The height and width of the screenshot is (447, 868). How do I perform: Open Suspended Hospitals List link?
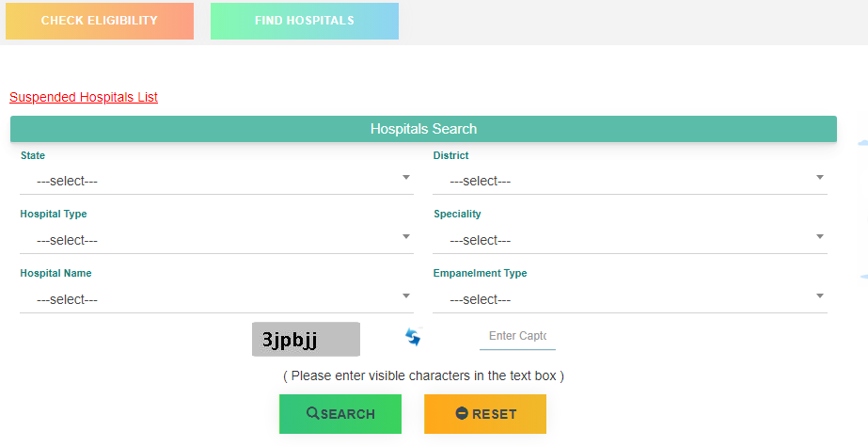[84, 97]
